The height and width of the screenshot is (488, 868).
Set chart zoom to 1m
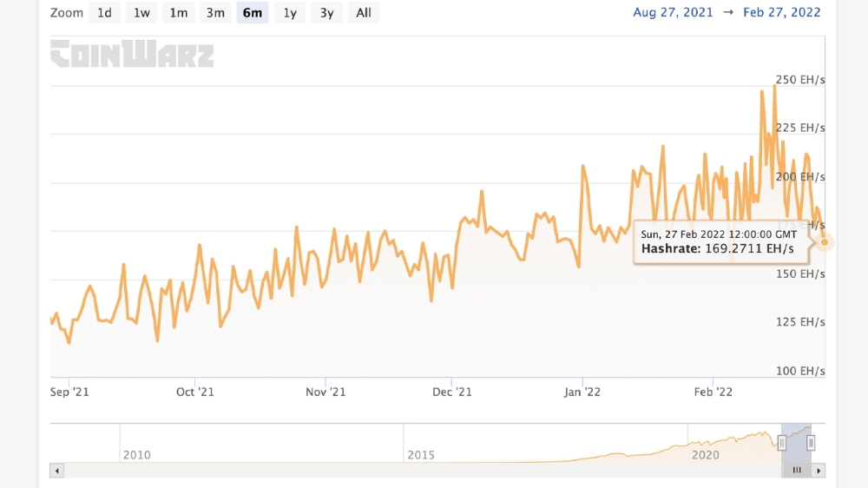[178, 12]
